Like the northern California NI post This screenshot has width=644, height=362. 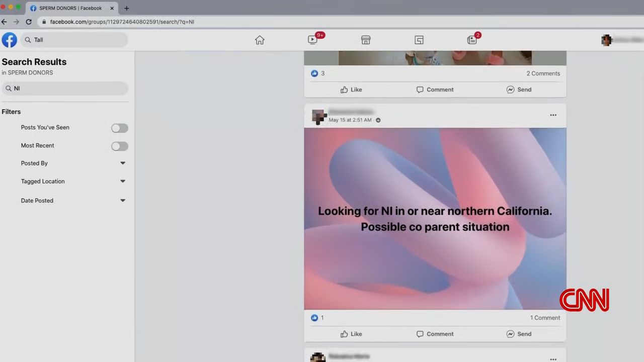pos(351,334)
